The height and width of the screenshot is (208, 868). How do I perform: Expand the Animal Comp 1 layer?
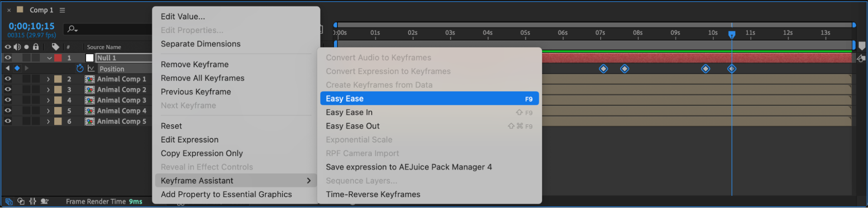point(48,79)
